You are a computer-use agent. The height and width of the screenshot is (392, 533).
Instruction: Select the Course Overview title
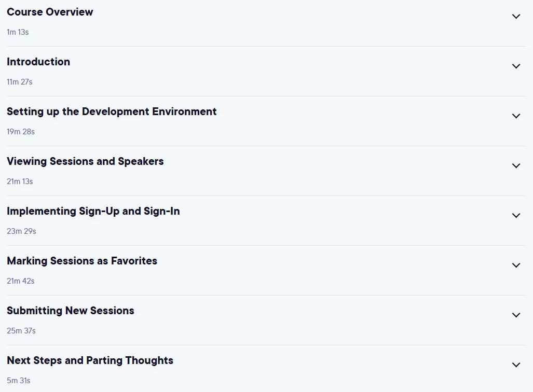[x=50, y=12]
